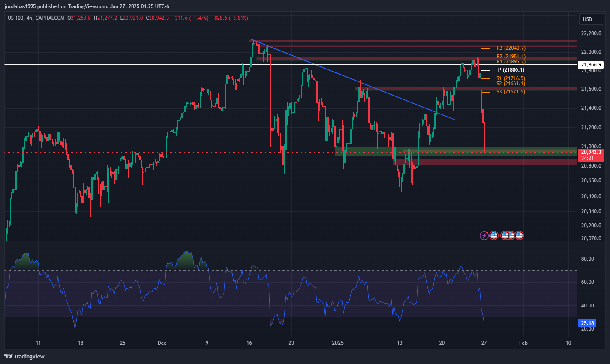Click the Dec date axis label

[x=162, y=343]
